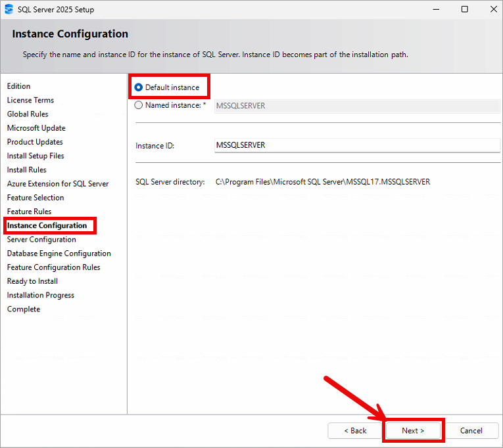
Task: Select the Instance Configuration sidebar item
Action: [x=47, y=226]
